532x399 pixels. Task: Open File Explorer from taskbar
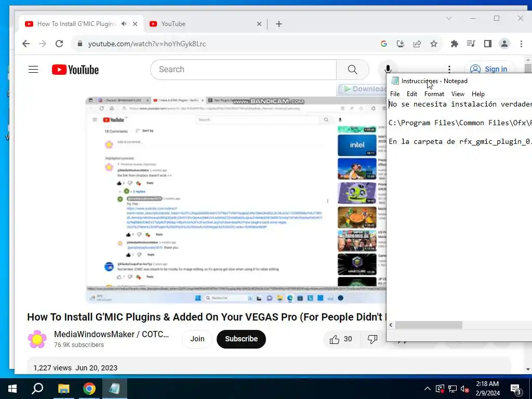(x=63, y=389)
